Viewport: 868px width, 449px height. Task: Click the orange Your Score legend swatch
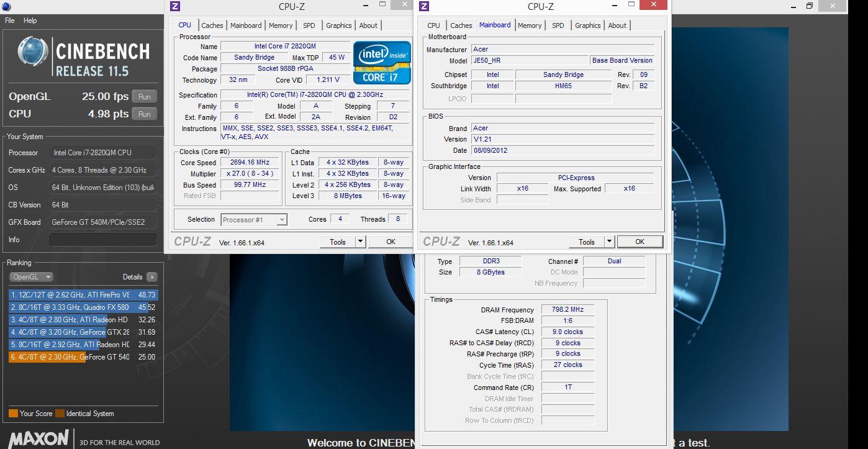pos(13,414)
